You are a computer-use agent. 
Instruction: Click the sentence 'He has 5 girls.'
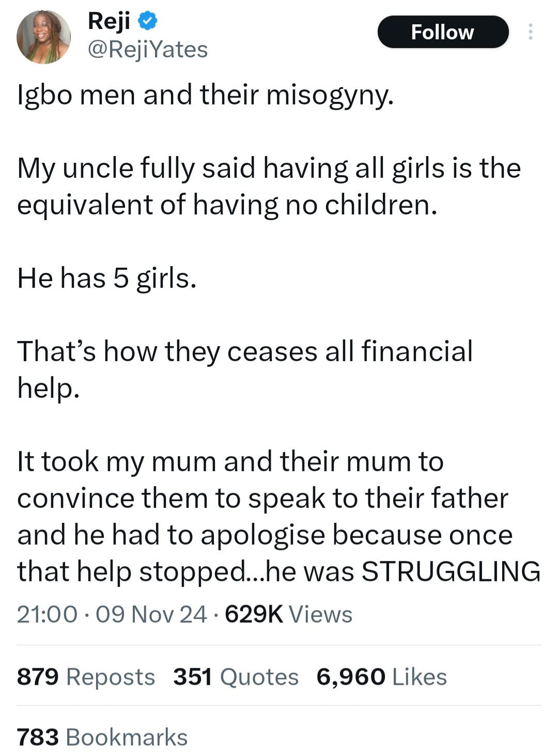[x=107, y=278]
